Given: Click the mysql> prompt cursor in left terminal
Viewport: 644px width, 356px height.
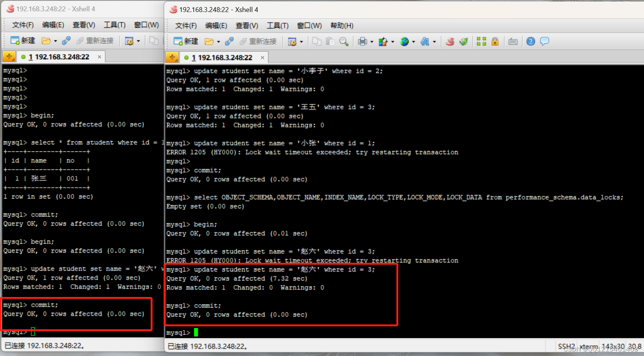Looking at the screenshot, I should 33,332.
